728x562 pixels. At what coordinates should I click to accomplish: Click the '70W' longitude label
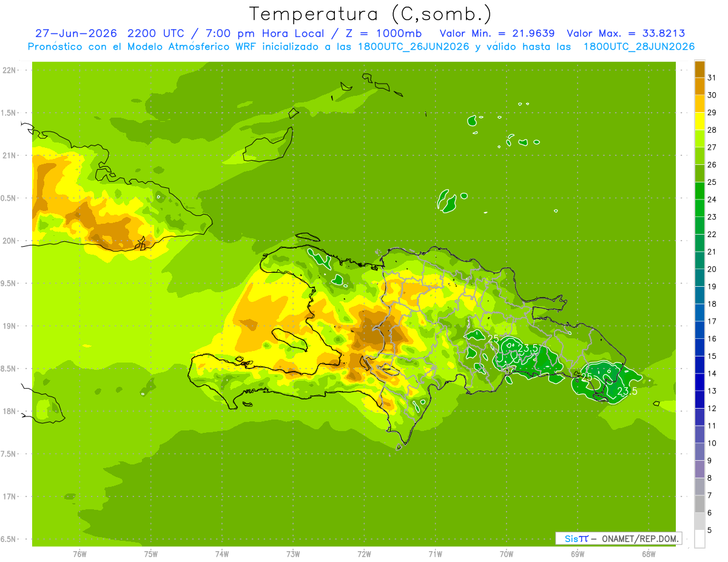507,555
